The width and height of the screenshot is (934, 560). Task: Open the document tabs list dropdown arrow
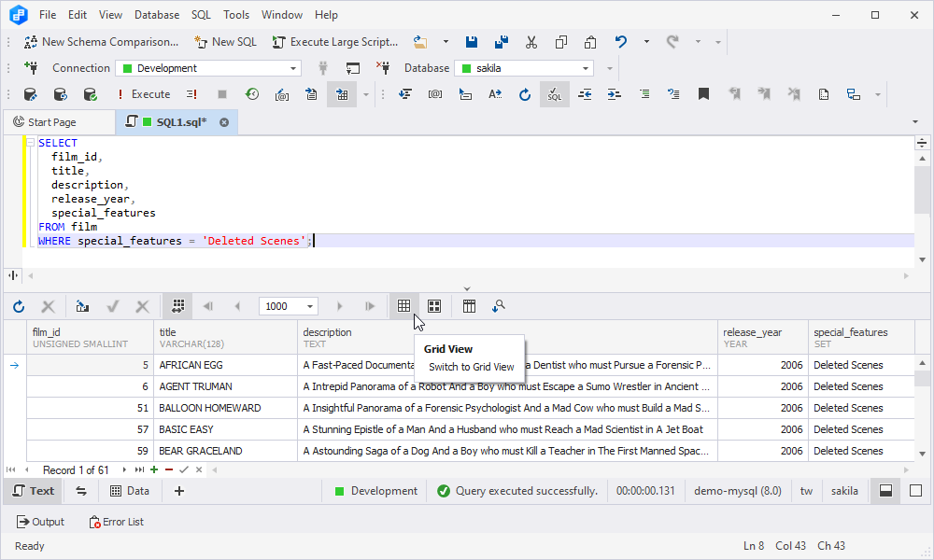[x=915, y=122]
